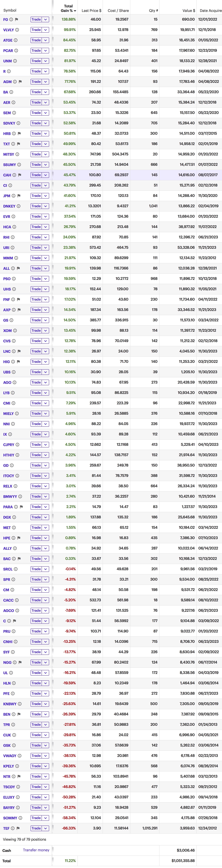Sort by the Qty # column header
Image resolution: width=222 pixels, height=868 pixels.
tap(154, 11)
